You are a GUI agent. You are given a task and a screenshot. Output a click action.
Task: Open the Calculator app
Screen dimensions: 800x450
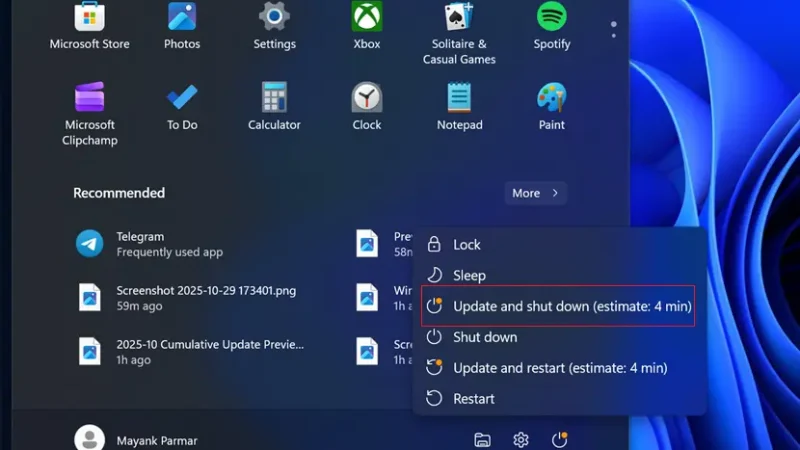pos(274,106)
